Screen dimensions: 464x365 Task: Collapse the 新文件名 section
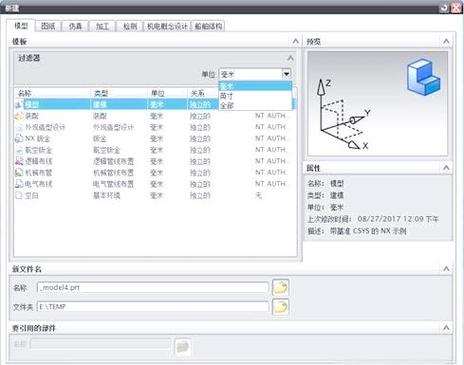[x=446, y=269]
